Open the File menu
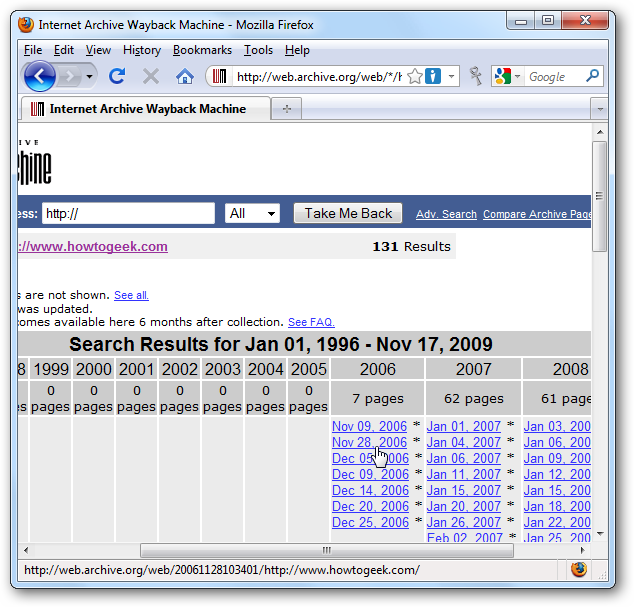 pos(33,50)
